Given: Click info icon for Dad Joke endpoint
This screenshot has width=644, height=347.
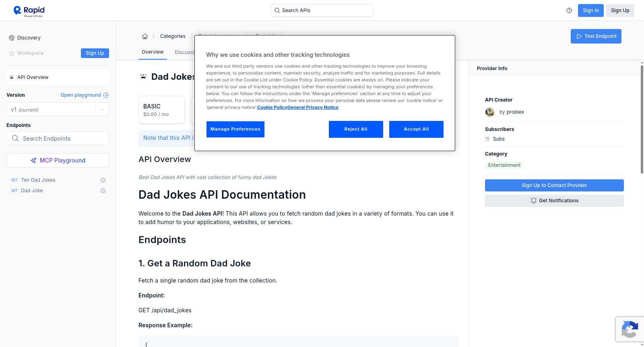Looking at the screenshot, I should 103,191.
